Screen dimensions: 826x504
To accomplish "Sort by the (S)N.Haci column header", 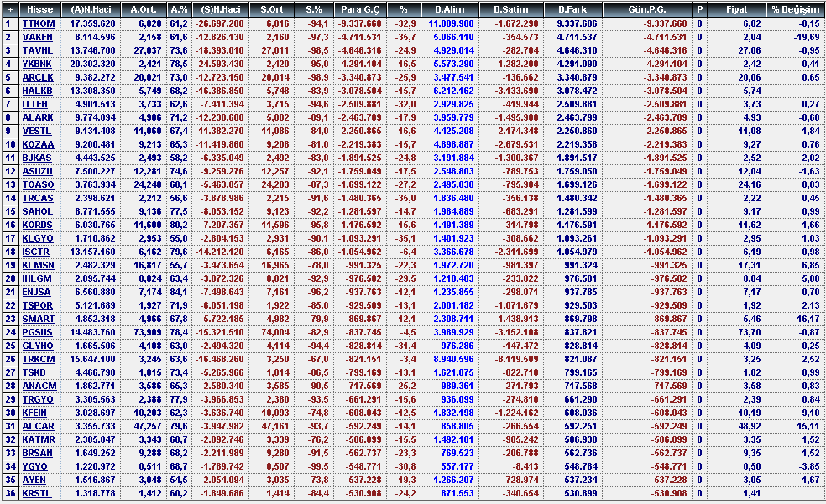I will [x=220, y=9].
